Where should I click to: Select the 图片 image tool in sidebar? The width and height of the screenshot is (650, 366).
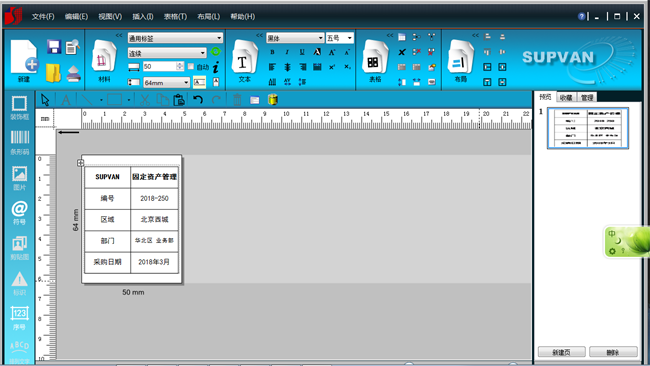pos(19,178)
